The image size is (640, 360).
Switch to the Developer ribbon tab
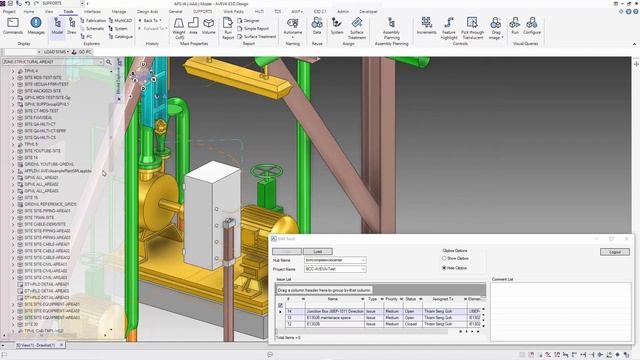[x=368, y=12]
